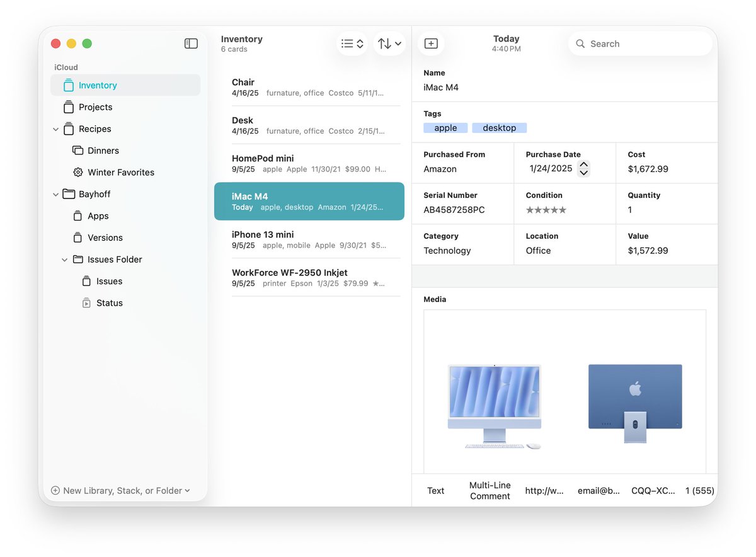Click the Purchase Date 1/24/2025 field
Viewport: 756px width, 557px height.
click(551, 168)
